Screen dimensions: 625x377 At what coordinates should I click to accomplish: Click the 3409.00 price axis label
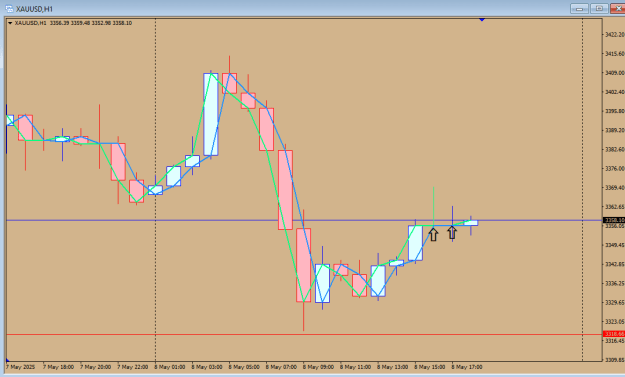[x=615, y=73]
